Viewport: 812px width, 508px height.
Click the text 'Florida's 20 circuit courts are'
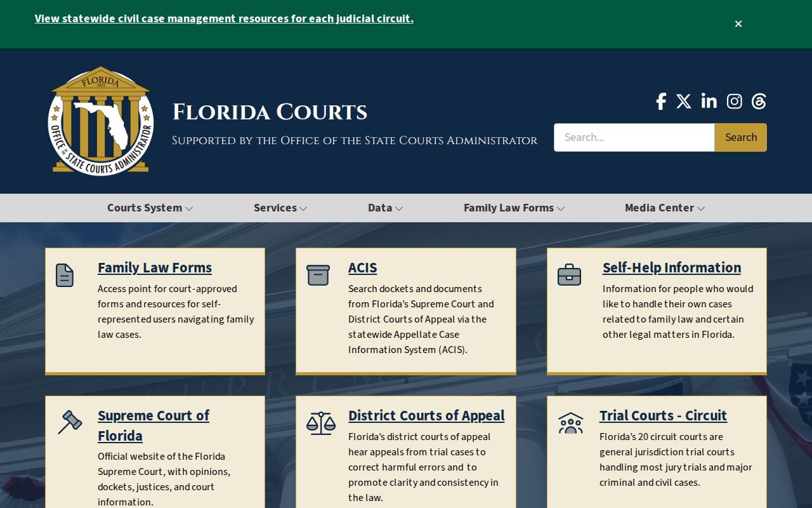(x=661, y=437)
